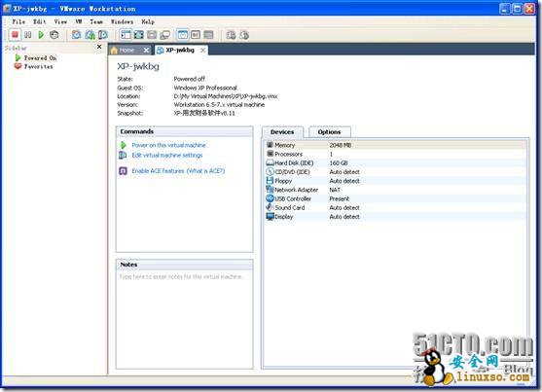The width and height of the screenshot is (542, 392).
Task: Open the File menu
Action: 18,21
